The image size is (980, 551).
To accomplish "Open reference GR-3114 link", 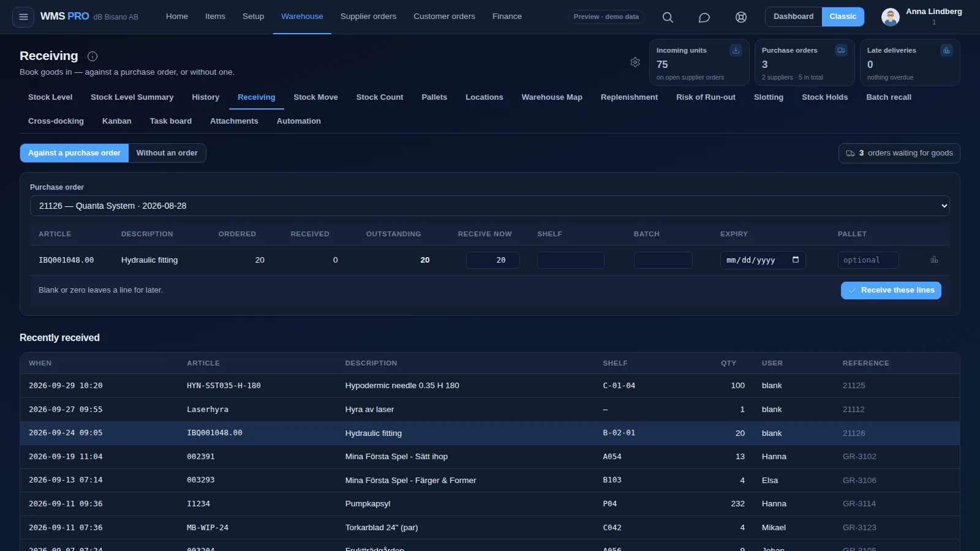I will pos(859,504).
